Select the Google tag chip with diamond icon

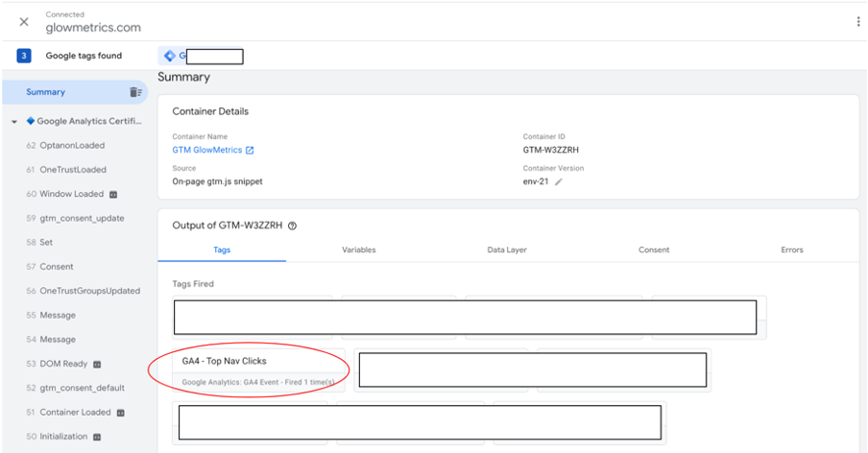tap(201, 56)
